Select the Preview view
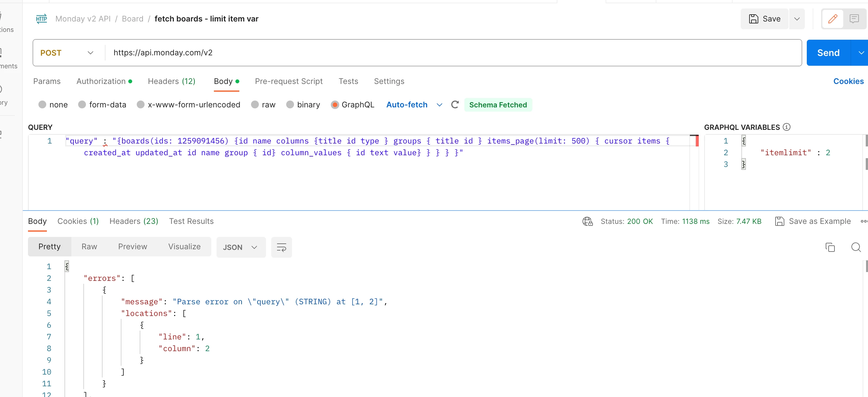 click(x=133, y=247)
